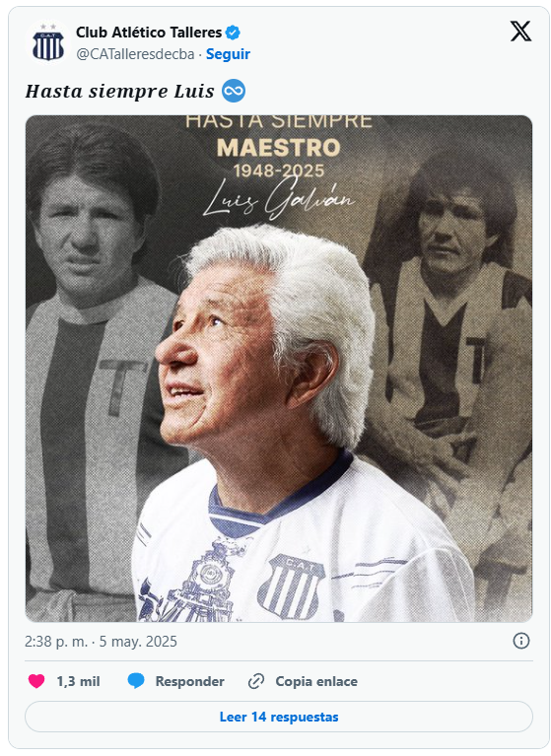Open the 1,3 mil likes count

(78, 681)
